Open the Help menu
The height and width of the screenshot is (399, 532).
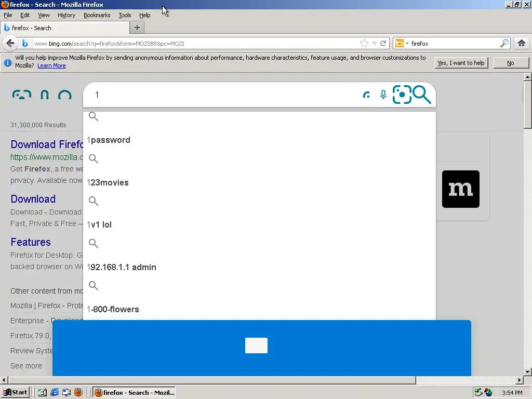point(145,15)
